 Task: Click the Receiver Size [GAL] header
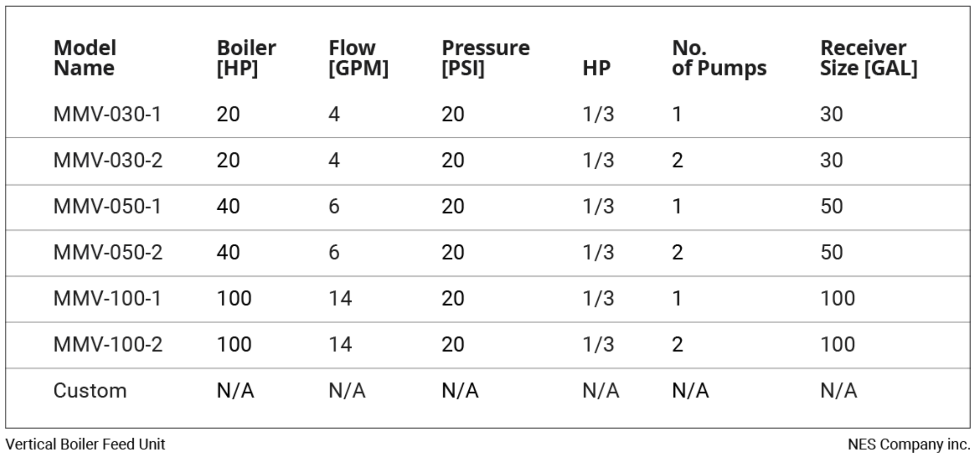869,58
